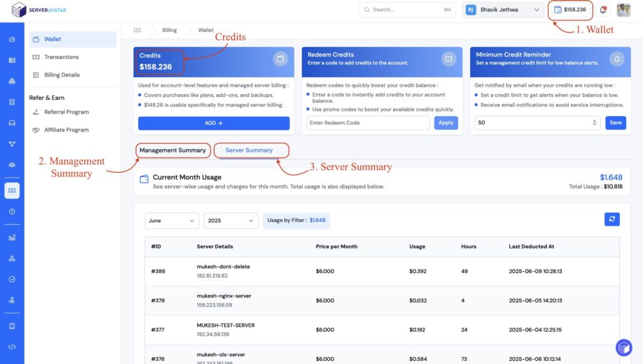Click the ServerAvatar logo
This screenshot has height=364, width=643.
click(39, 10)
